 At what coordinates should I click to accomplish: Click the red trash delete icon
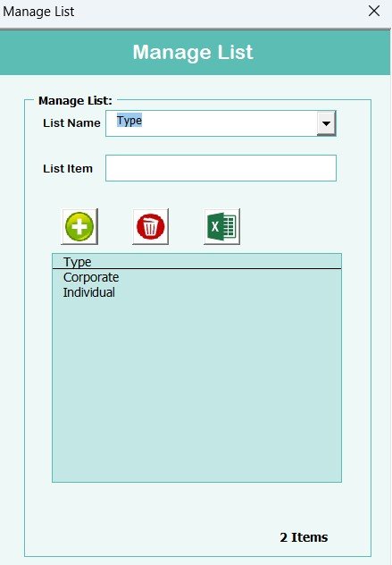[151, 227]
